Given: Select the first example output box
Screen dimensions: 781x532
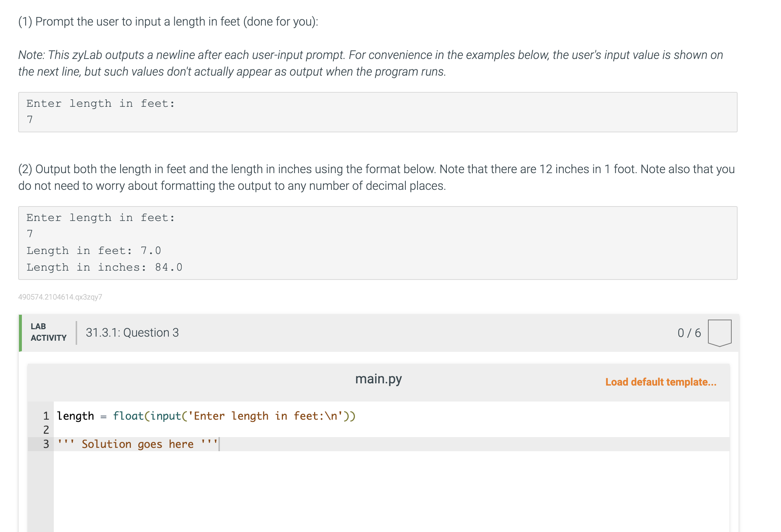Looking at the screenshot, I should pyautogui.click(x=378, y=112).
